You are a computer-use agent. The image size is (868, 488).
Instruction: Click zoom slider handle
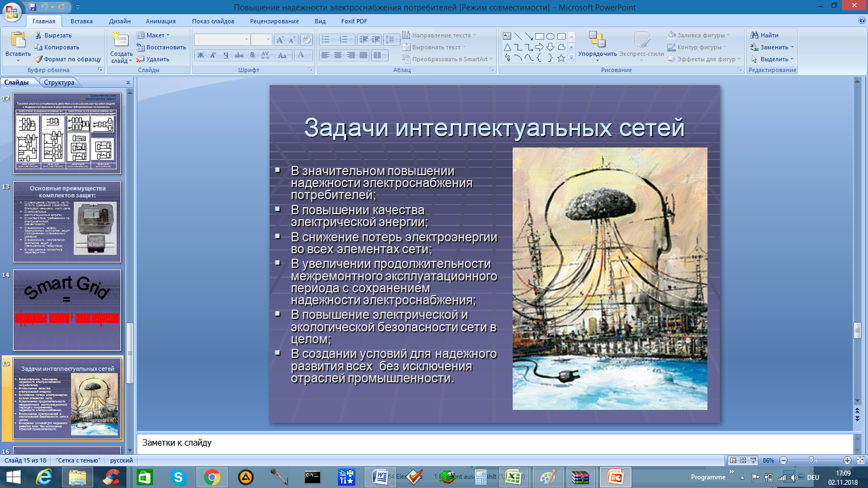(812, 460)
